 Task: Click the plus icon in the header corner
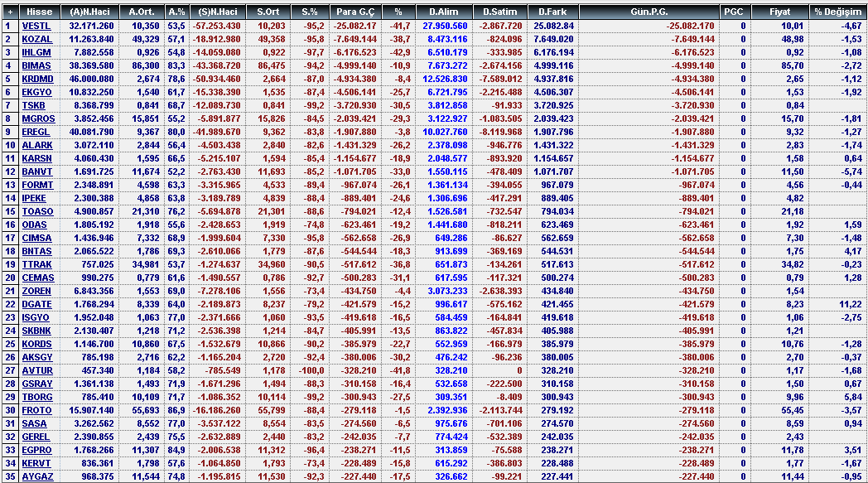pos(8,12)
